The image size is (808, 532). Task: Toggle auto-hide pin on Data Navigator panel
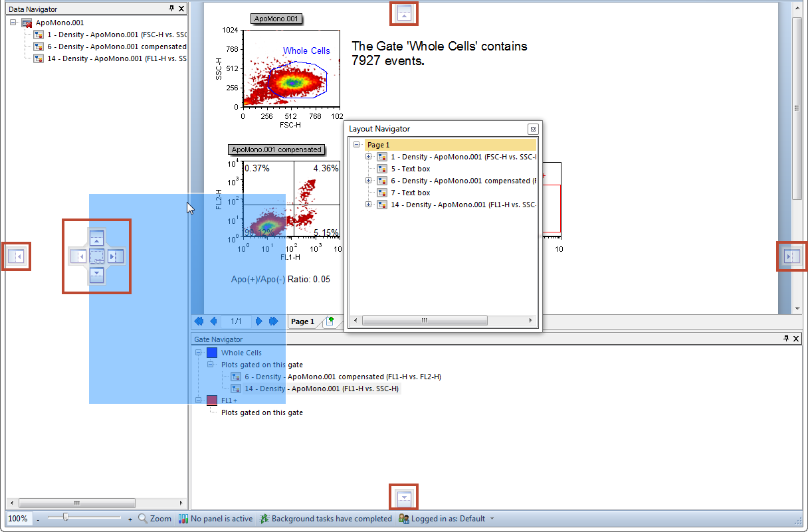171,9
